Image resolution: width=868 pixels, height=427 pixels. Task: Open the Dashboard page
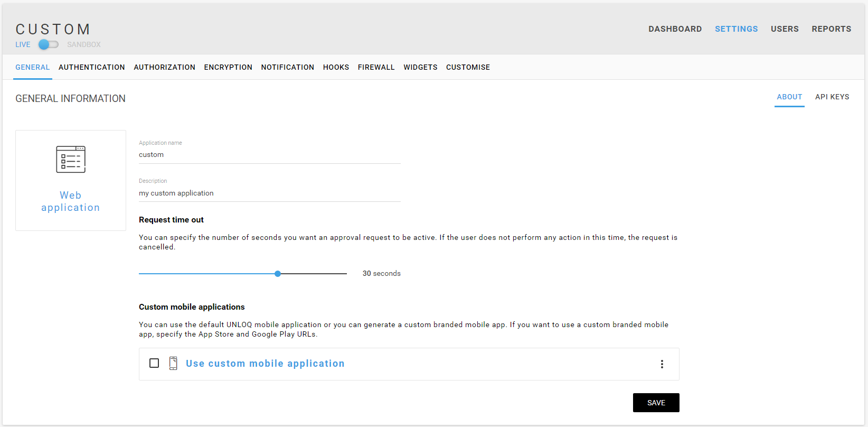(675, 29)
